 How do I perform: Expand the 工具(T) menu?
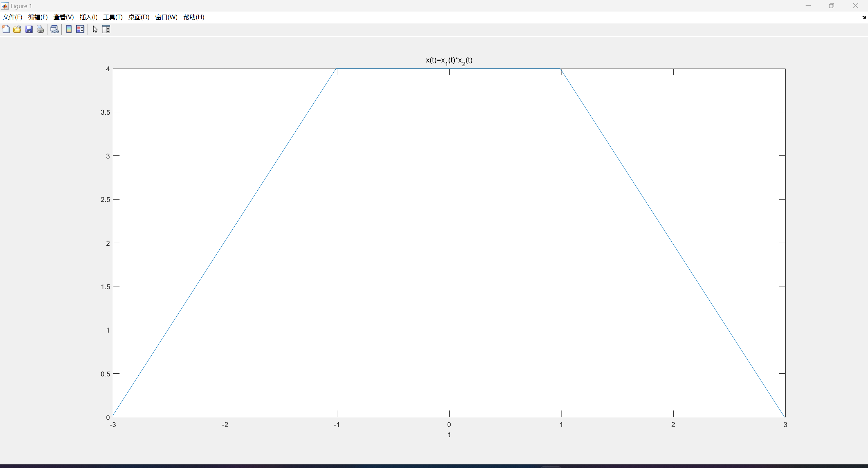tap(113, 17)
